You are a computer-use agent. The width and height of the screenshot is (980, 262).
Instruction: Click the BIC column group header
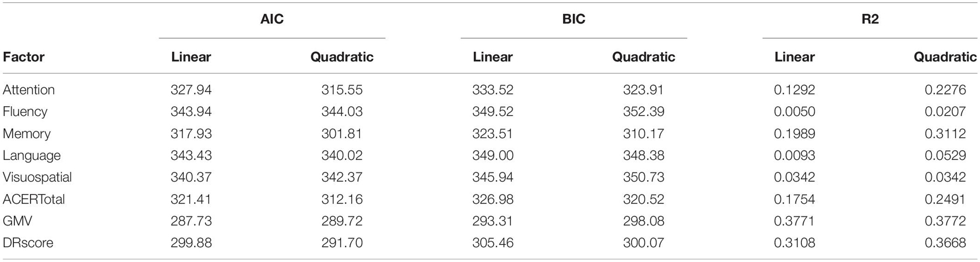pyautogui.click(x=574, y=19)
